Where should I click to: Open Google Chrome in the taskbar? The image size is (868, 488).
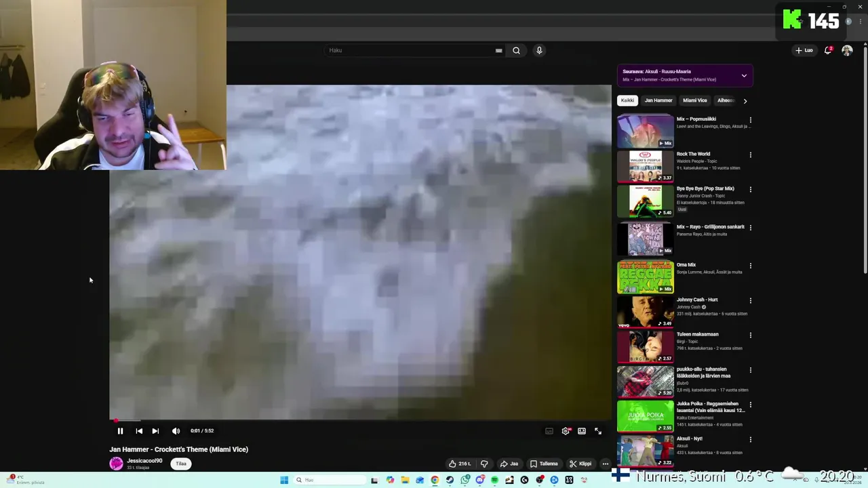pyautogui.click(x=435, y=480)
